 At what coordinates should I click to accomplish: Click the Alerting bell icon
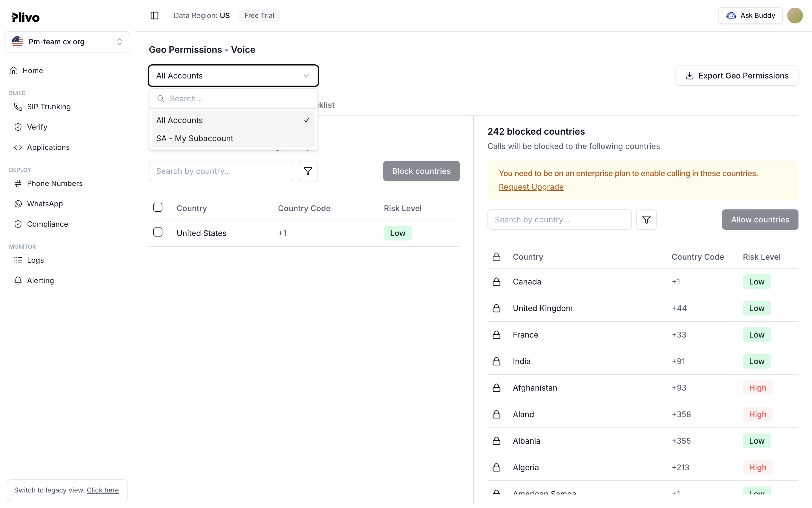click(18, 281)
